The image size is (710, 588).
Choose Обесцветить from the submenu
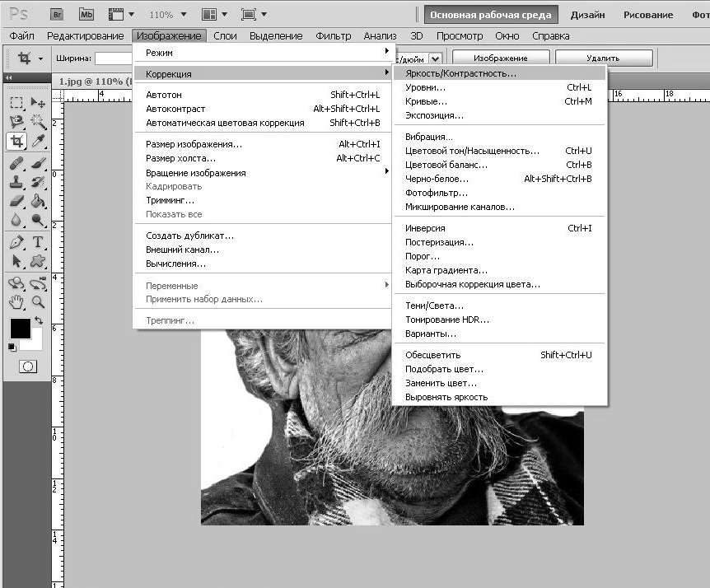click(499, 355)
